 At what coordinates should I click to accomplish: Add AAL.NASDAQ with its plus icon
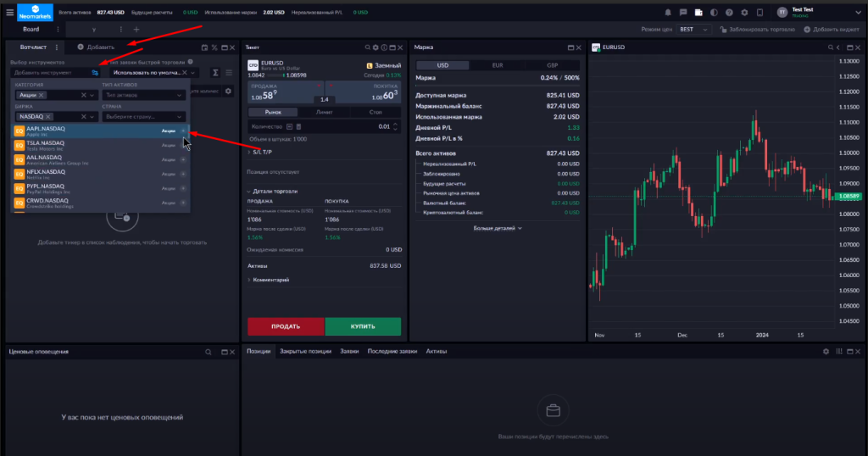183,159
